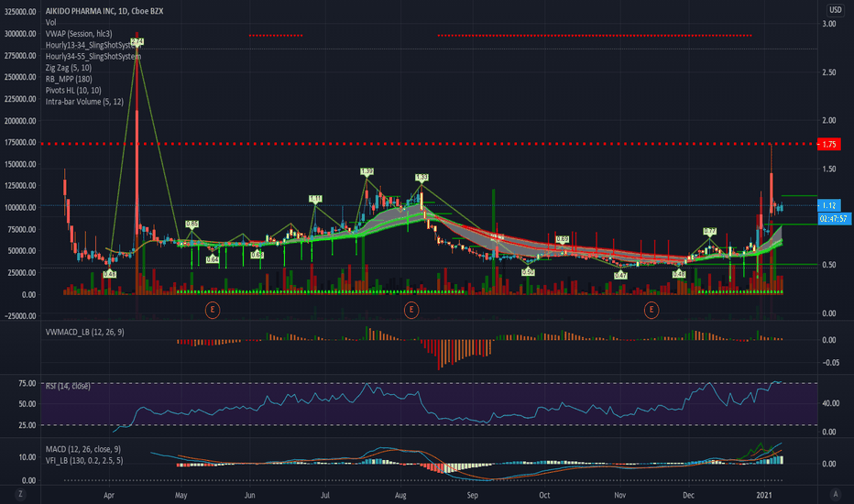This screenshot has width=854, height=504.
Task: Click the 0.77 pivot high label
Action: tap(709, 232)
